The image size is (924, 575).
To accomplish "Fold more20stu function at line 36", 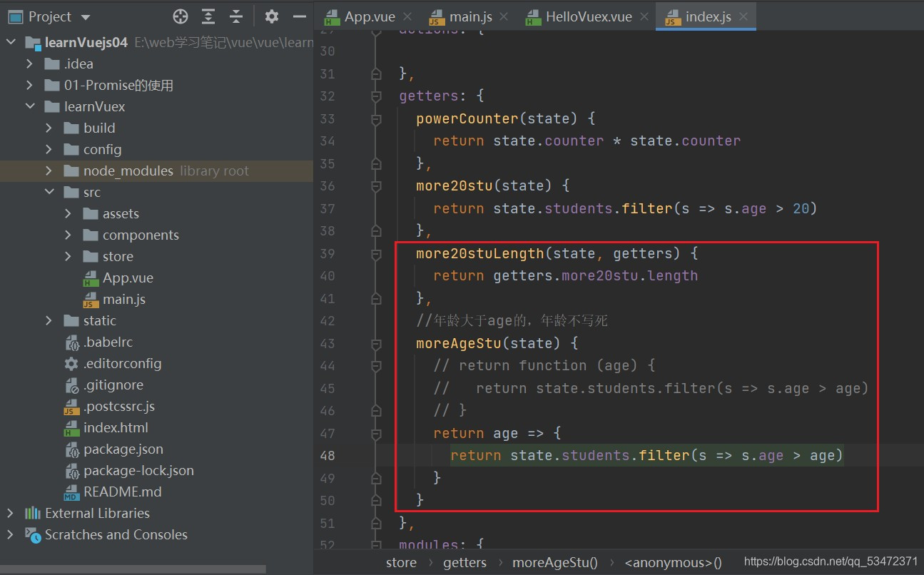I will [376, 185].
